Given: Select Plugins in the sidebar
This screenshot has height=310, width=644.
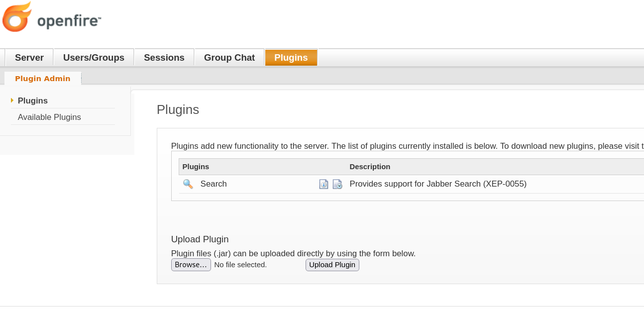Looking at the screenshot, I should [x=33, y=101].
